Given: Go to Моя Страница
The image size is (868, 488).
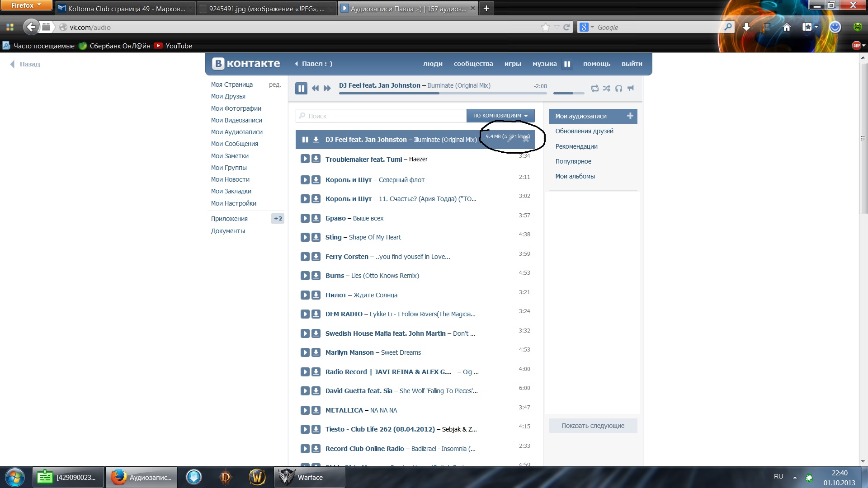Looking at the screenshot, I should click(232, 84).
